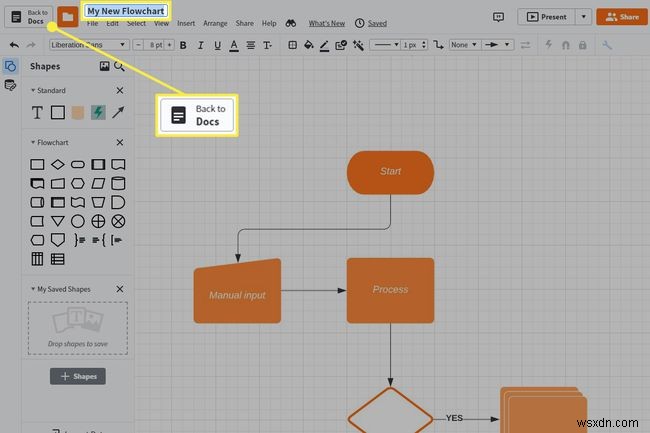Toggle Underline text formatting

pyautogui.click(x=217, y=45)
